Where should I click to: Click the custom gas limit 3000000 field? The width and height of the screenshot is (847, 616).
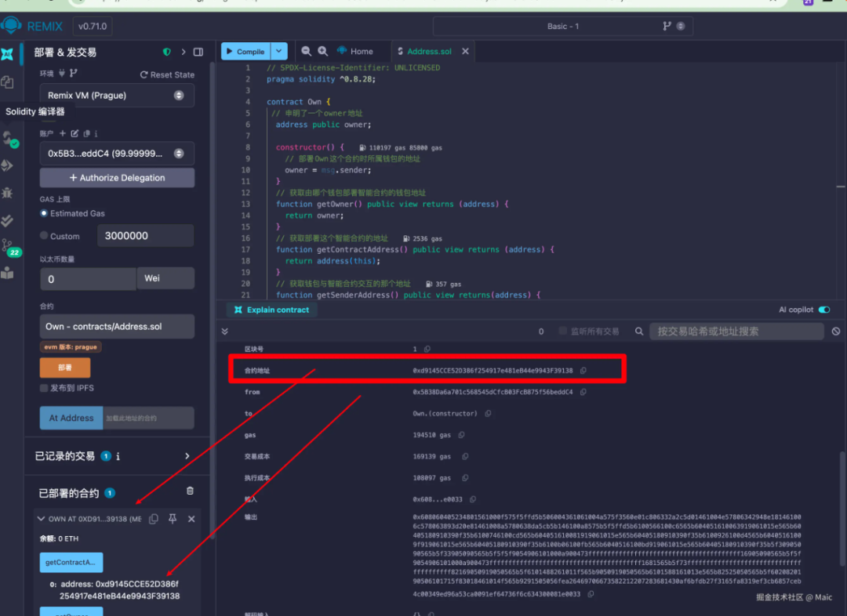pyautogui.click(x=145, y=236)
